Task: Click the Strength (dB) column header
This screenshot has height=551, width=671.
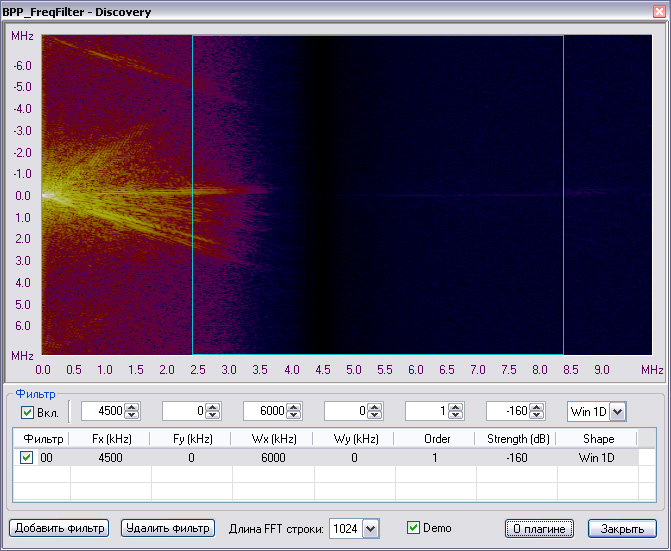Action: pos(516,438)
